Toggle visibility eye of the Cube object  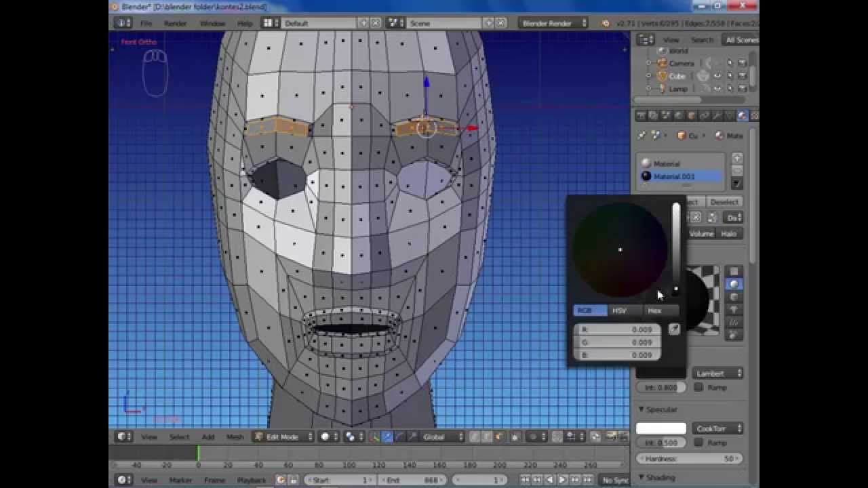pos(717,76)
